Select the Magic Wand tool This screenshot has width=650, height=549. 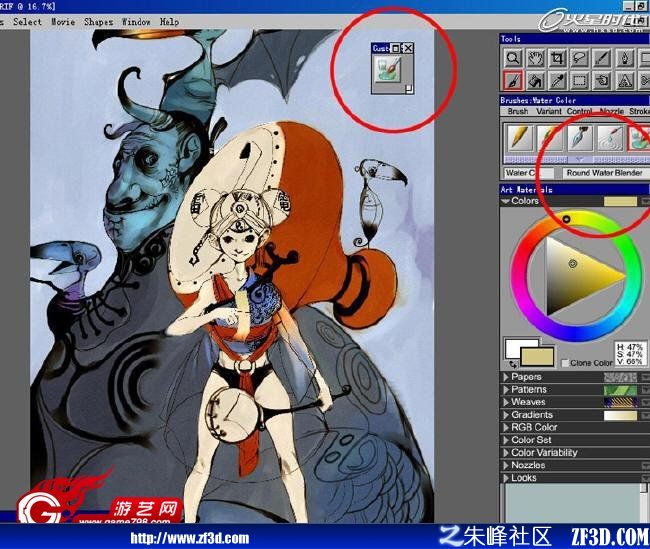[602, 58]
